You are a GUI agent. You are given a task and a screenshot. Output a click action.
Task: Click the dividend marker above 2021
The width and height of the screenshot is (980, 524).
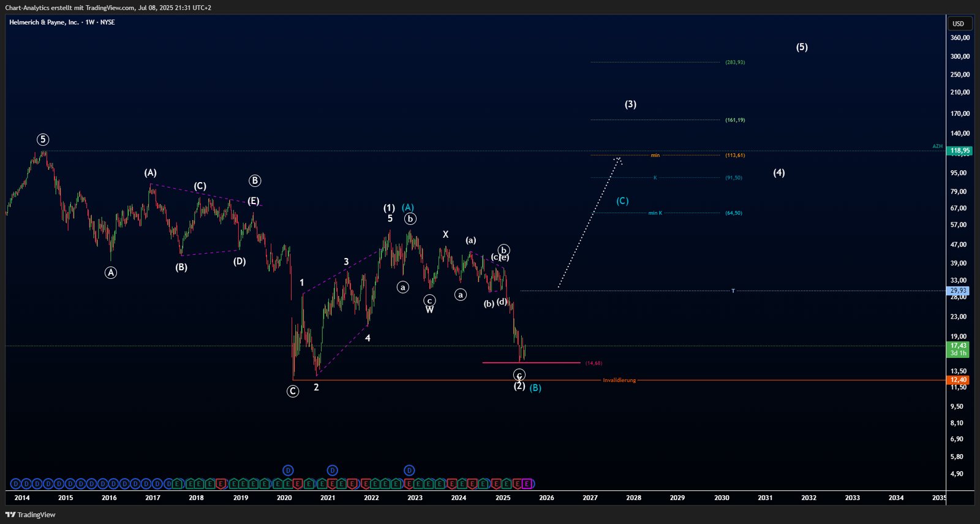click(332, 471)
